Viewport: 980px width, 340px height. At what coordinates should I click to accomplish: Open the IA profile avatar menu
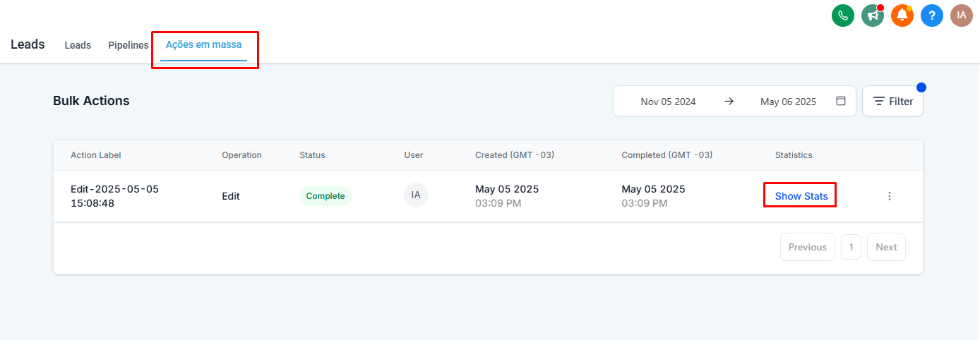point(962,15)
